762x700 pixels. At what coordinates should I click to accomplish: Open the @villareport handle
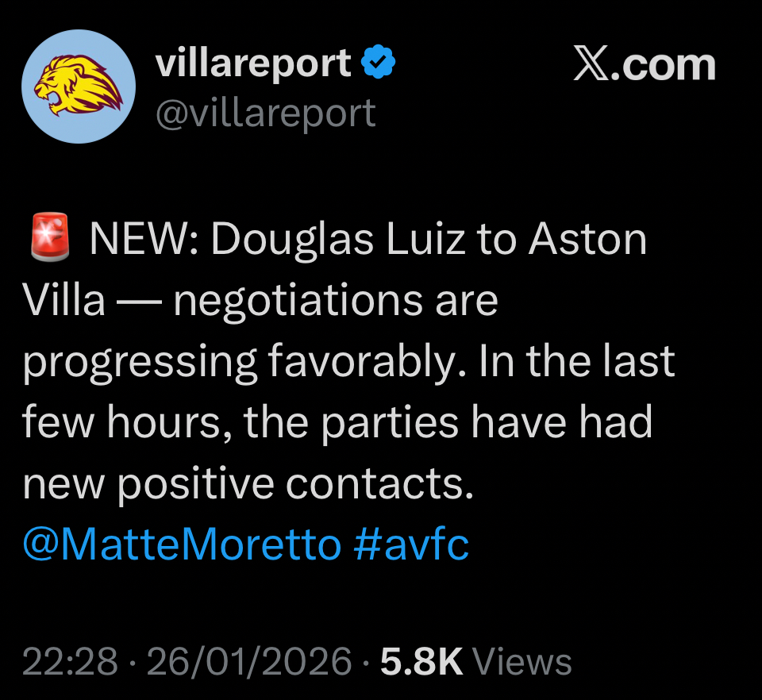coord(265,114)
